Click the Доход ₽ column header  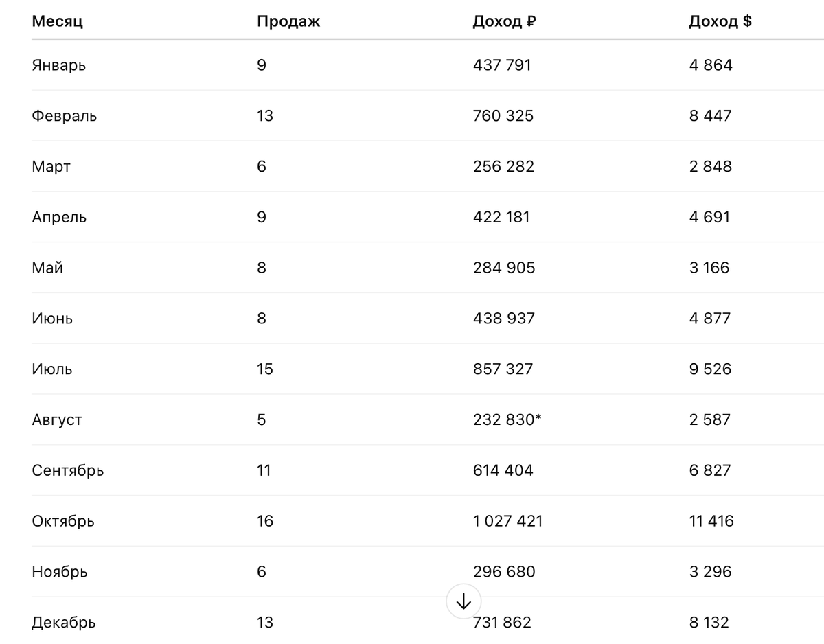tap(504, 21)
